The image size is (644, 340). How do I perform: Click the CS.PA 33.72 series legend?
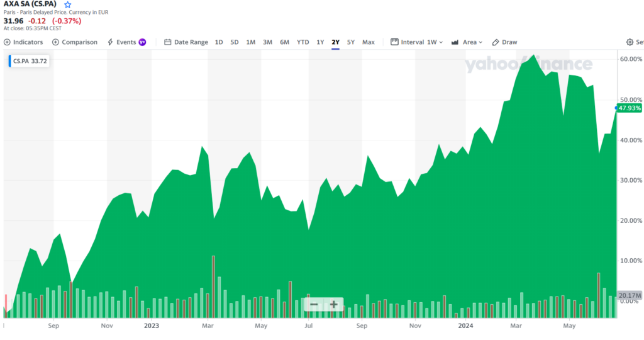click(30, 61)
